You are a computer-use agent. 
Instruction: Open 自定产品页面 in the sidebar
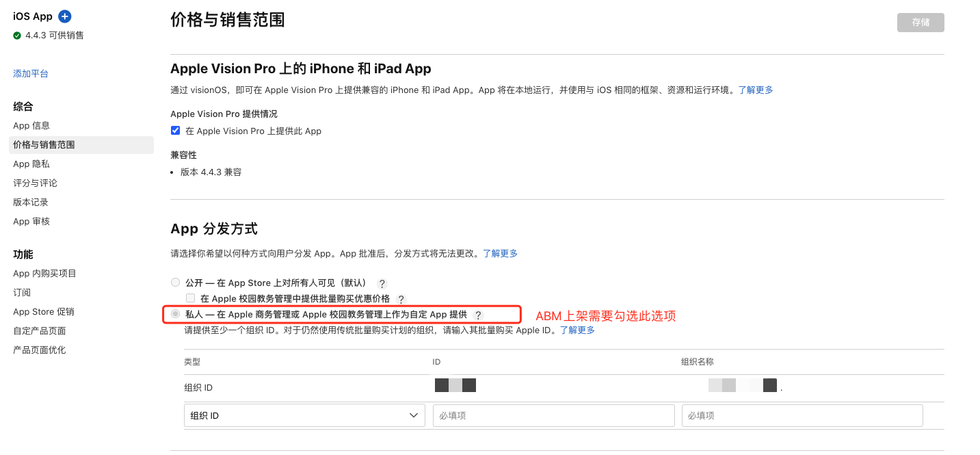[40, 331]
